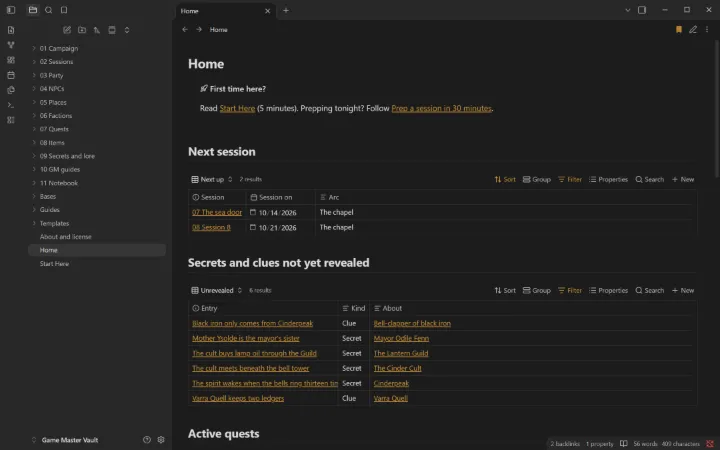Open the Next up view dropdown
This screenshot has width=720, height=450.
coord(212,180)
